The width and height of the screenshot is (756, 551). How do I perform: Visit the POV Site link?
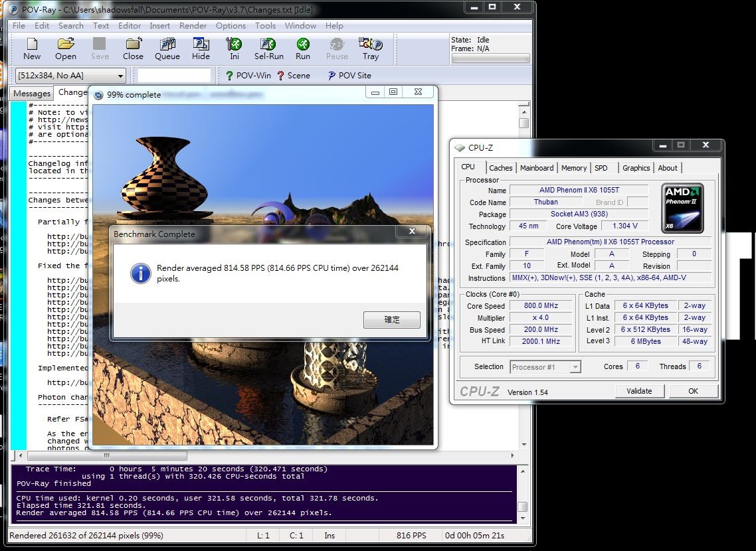tap(349, 76)
